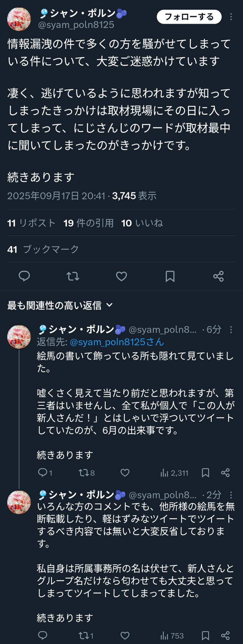Share the reply with 753 views

tap(225, 635)
